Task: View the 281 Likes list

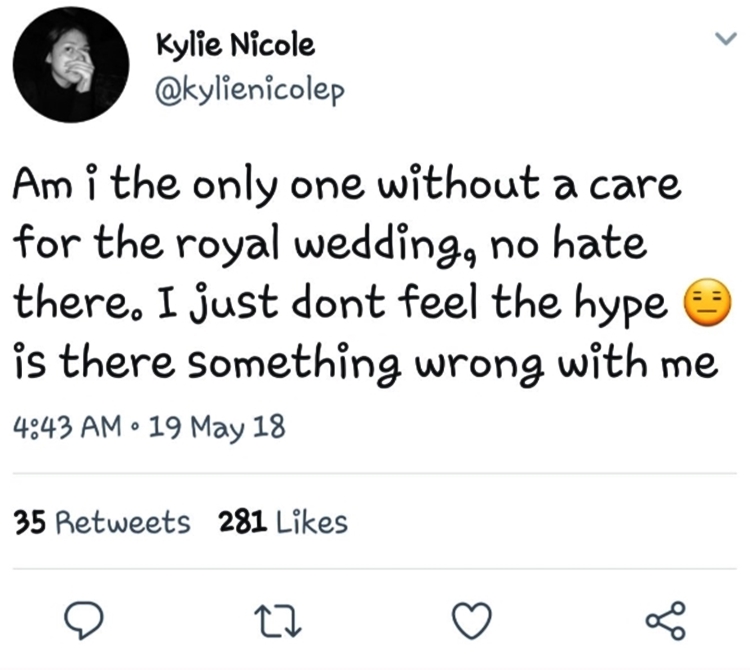Action: coord(283,522)
